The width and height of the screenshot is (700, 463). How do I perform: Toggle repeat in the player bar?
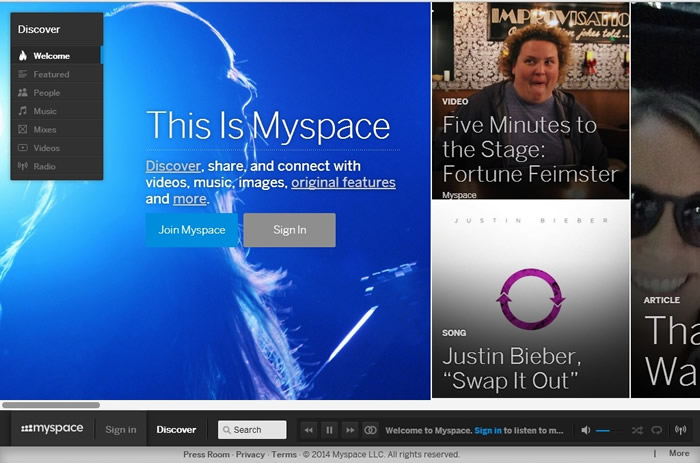coord(657,430)
